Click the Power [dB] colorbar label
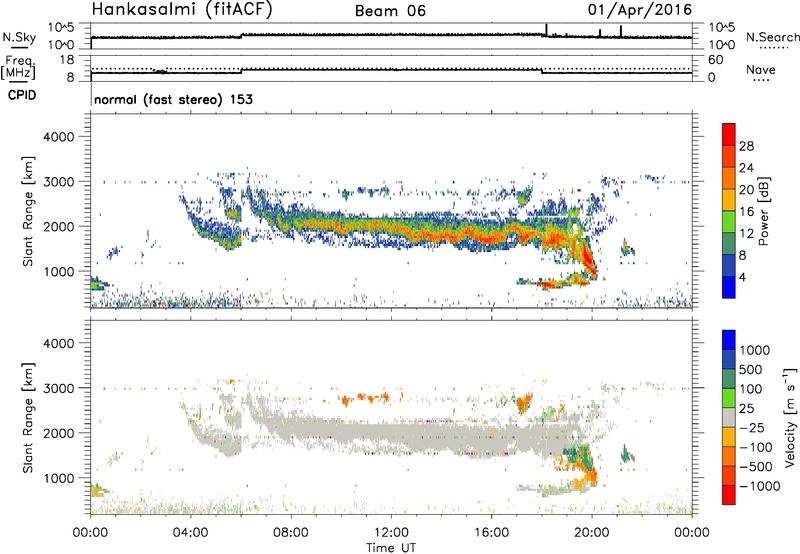The height and width of the screenshot is (554, 800). coord(763,211)
